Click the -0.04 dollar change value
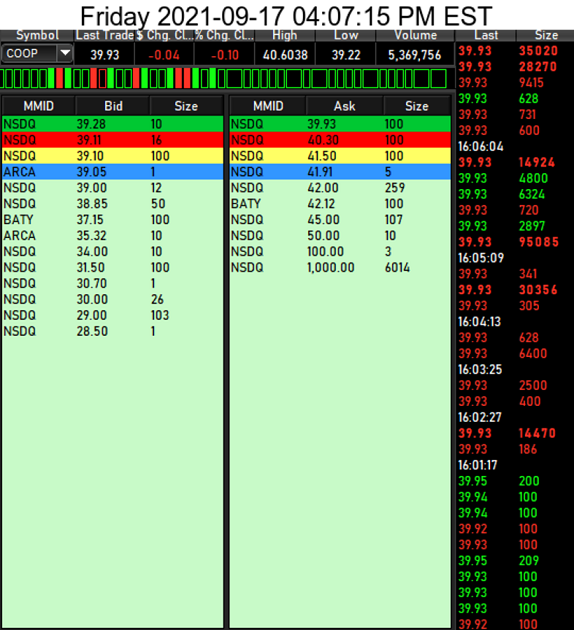This screenshot has height=630, width=574. pyautogui.click(x=164, y=55)
